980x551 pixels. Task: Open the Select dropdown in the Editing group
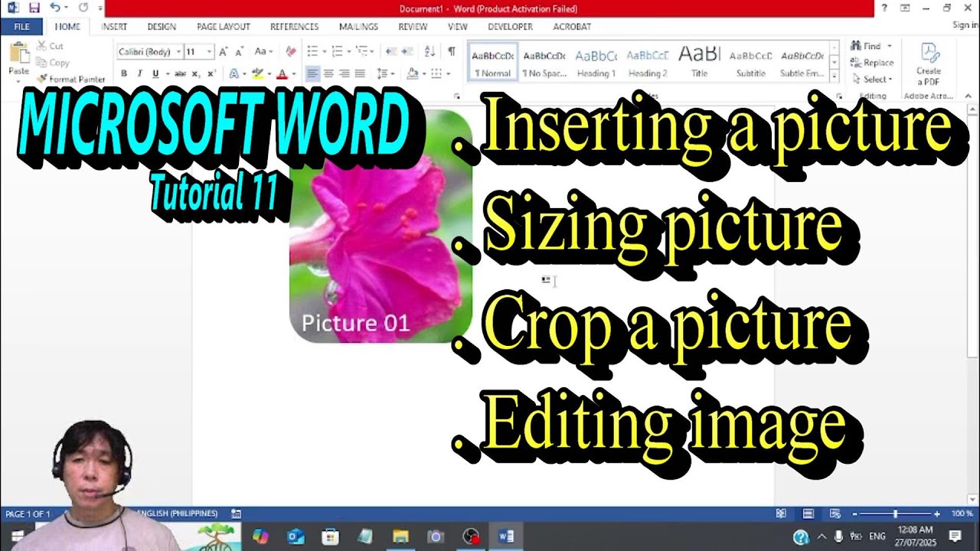pyautogui.click(x=872, y=79)
